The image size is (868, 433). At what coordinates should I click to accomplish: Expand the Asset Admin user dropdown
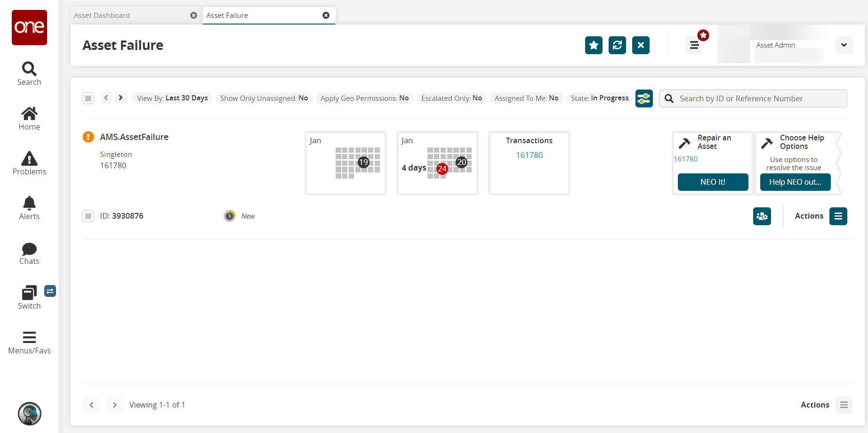(844, 45)
